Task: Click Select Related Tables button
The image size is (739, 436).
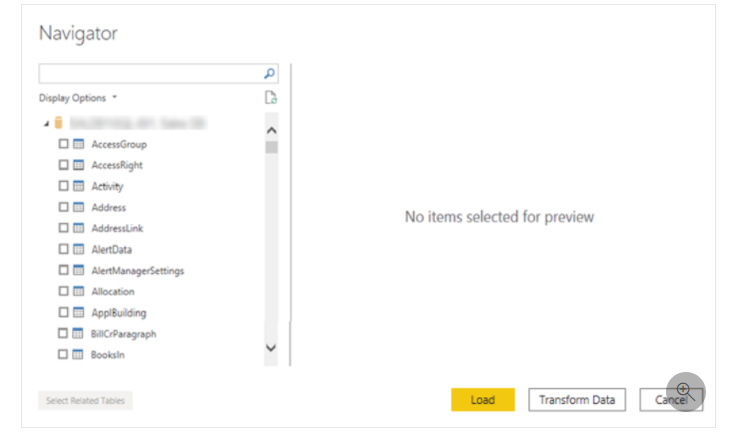Action: [85, 401]
